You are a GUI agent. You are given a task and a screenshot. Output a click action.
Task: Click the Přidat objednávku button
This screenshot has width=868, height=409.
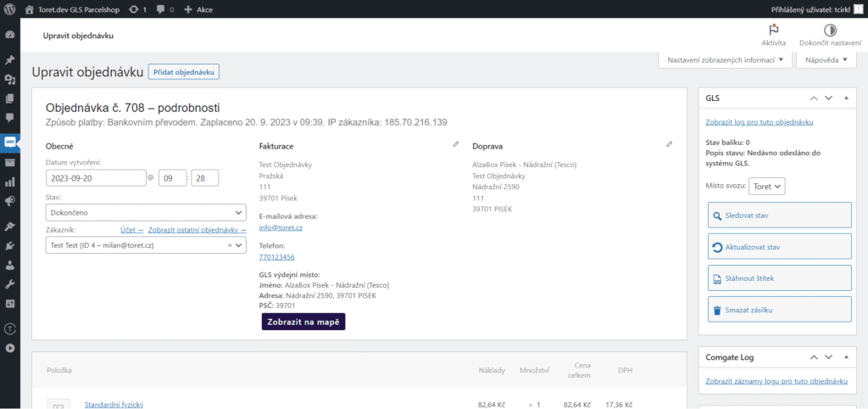pyautogui.click(x=184, y=72)
